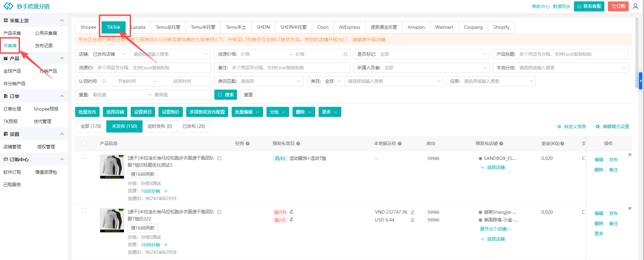Screen dimensions: 644x260
Task: Check the first product row checkbox
Action: tap(84, 157)
